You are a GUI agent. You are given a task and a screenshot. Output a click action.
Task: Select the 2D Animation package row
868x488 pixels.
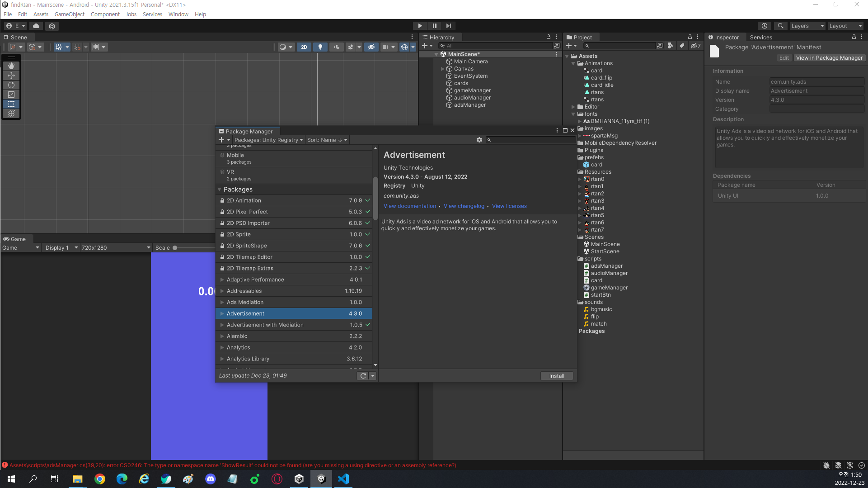pos(294,200)
